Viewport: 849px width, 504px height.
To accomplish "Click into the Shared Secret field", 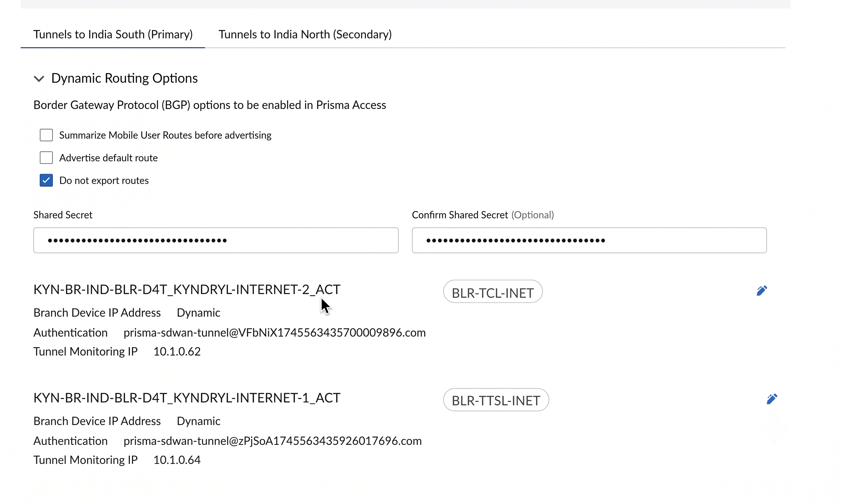I will tap(216, 240).
